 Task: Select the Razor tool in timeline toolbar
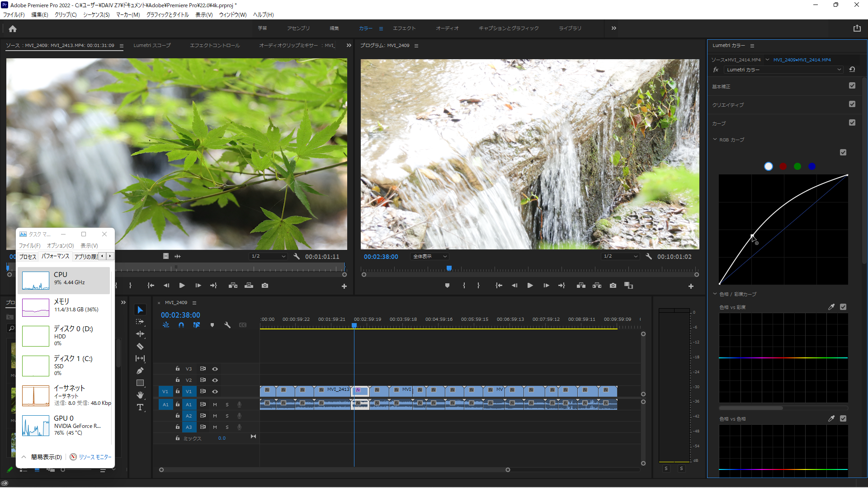(140, 347)
